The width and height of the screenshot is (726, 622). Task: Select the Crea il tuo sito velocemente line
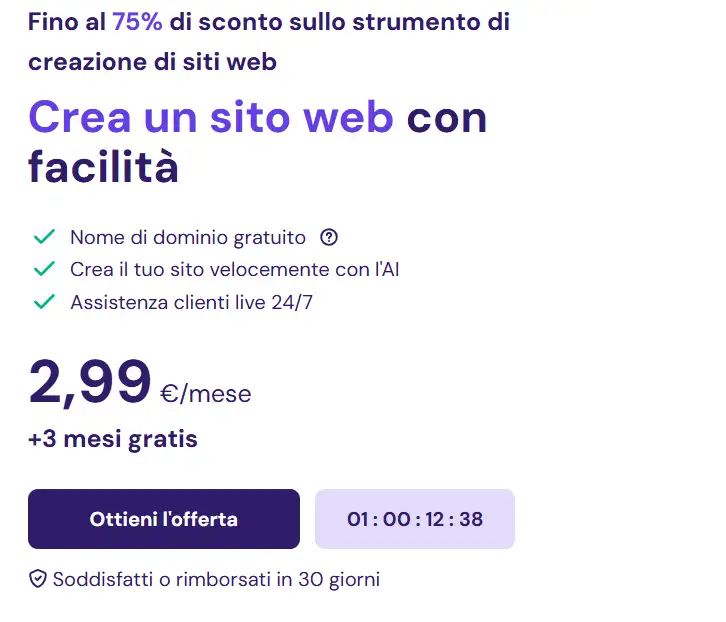(x=234, y=269)
